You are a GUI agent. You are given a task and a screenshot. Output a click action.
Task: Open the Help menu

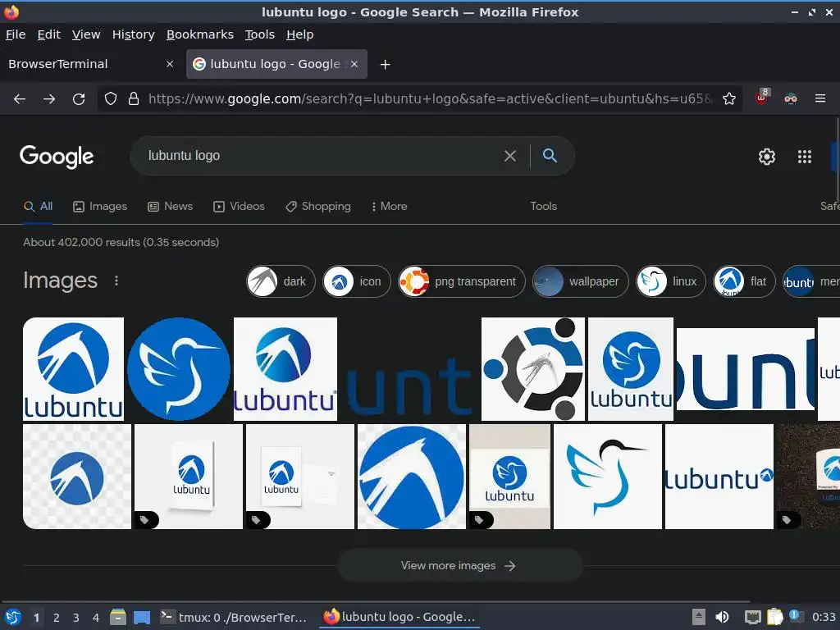tap(300, 34)
